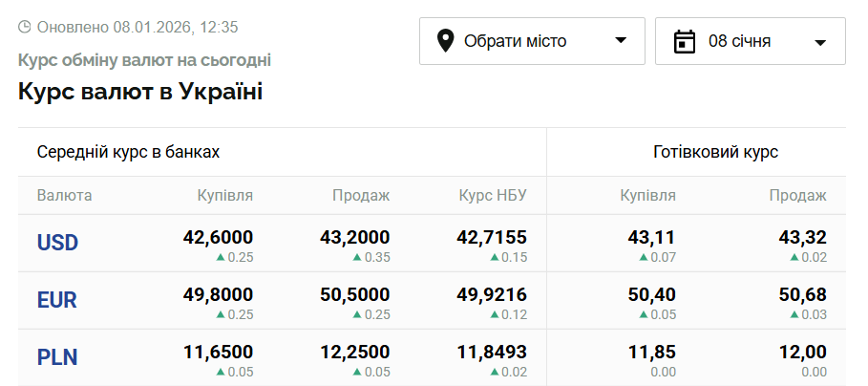This screenshot has height=386, width=868.
Task: Click the location pin icon
Action: pos(445,41)
